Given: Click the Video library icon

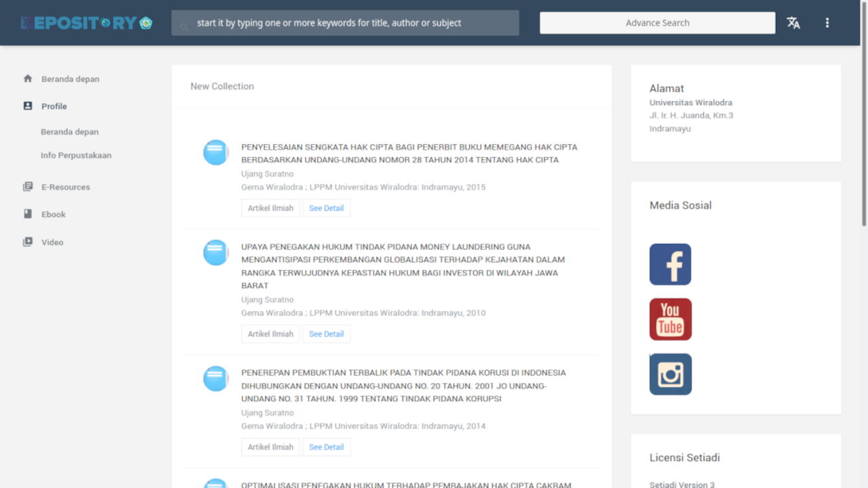Looking at the screenshot, I should point(28,242).
